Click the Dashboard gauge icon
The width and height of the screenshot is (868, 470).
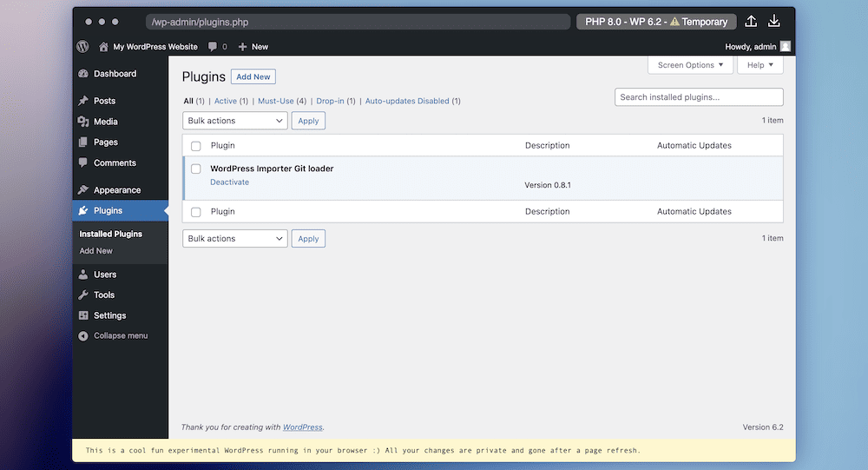pyautogui.click(x=83, y=74)
